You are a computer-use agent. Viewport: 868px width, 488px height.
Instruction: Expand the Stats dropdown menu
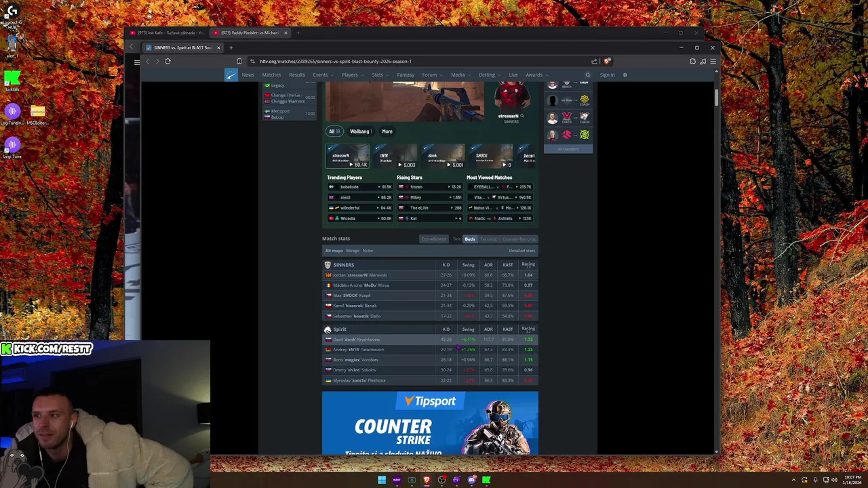tap(380, 75)
